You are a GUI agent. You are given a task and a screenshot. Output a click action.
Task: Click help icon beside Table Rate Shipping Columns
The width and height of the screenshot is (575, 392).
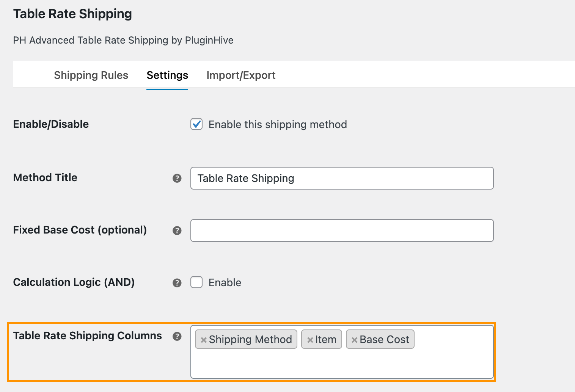point(177,336)
